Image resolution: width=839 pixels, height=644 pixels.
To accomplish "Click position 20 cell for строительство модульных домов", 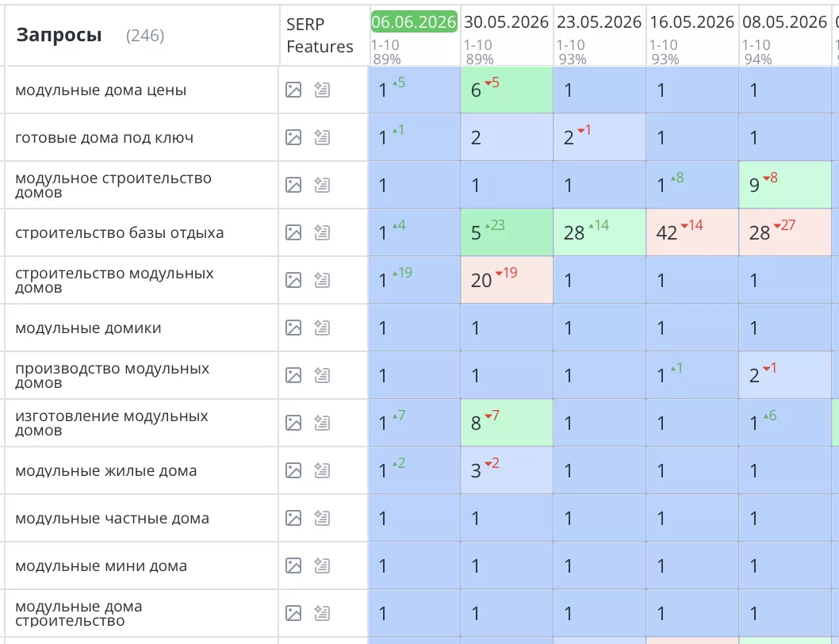I will [x=507, y=280].
